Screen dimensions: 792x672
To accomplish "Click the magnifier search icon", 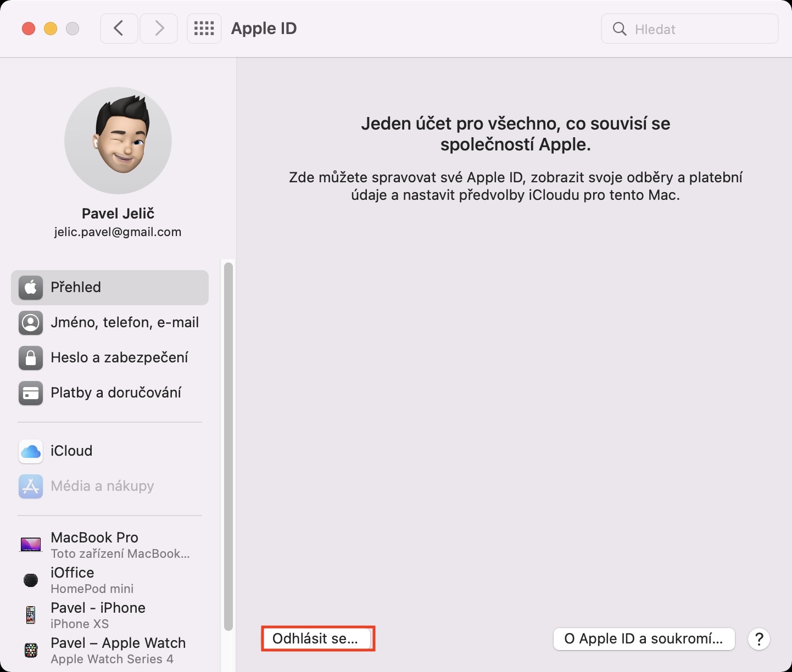I will (x=620, y=29).
